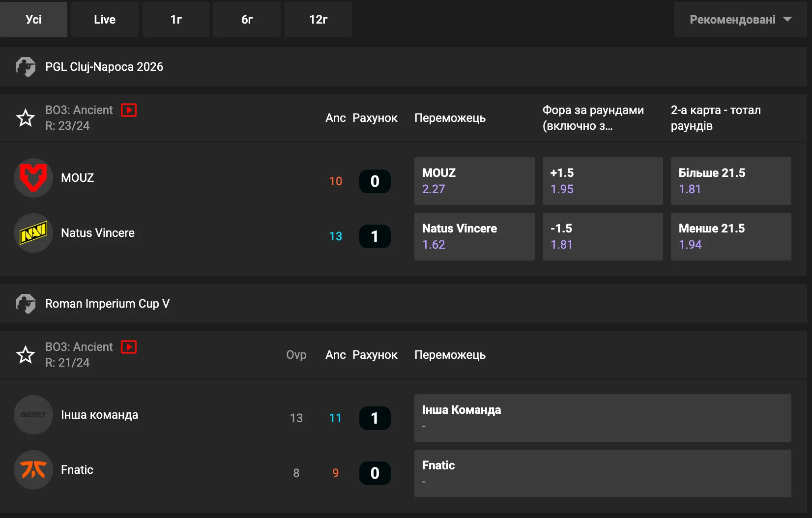The image size is (812, 518).
Task: Choose the +1.5 round handicap at 1.95
Action: 602,181
